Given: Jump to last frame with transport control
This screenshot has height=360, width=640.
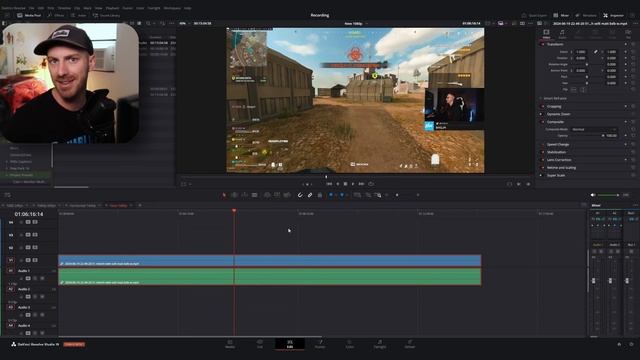Looking at the screenshot, I should click(x=362, y=184).
